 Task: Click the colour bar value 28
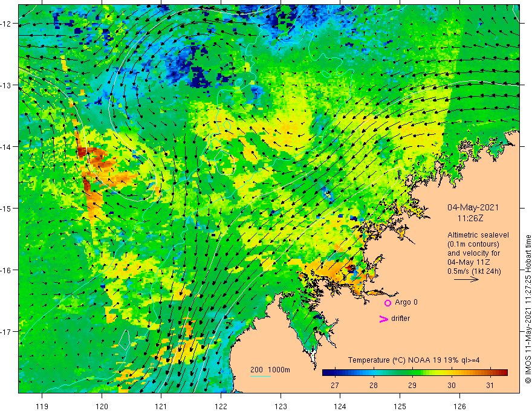(x=373, y=385)
